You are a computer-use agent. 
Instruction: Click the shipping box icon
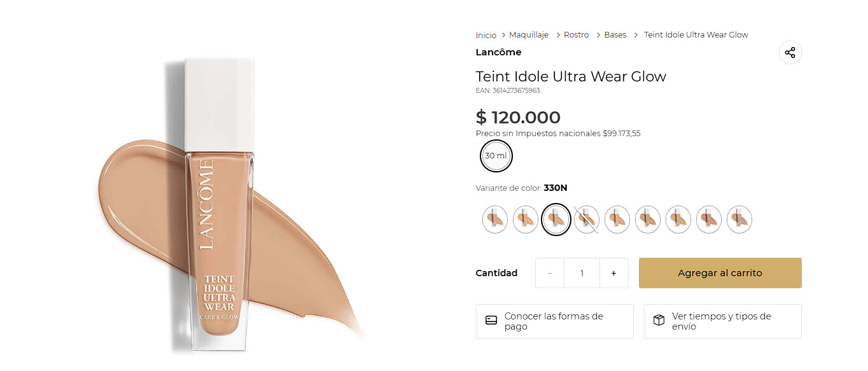tap(659, 321)
